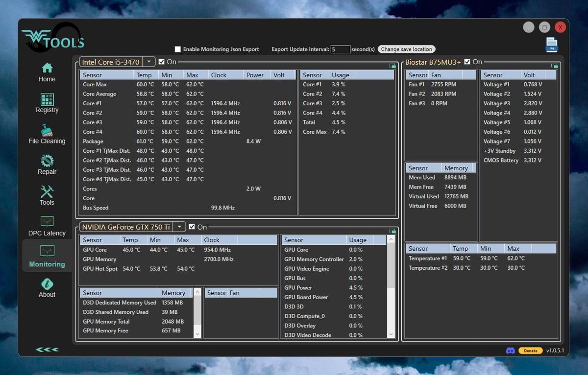588x375 pixels.
Task: Enable Monitoring Json Export checkbox
Action: 178,49
